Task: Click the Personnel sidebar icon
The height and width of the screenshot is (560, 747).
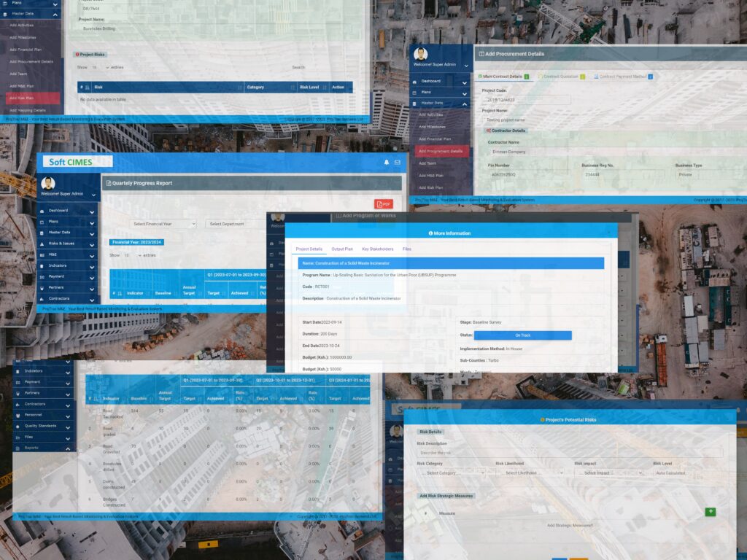Action: click(x=18, y=414)
